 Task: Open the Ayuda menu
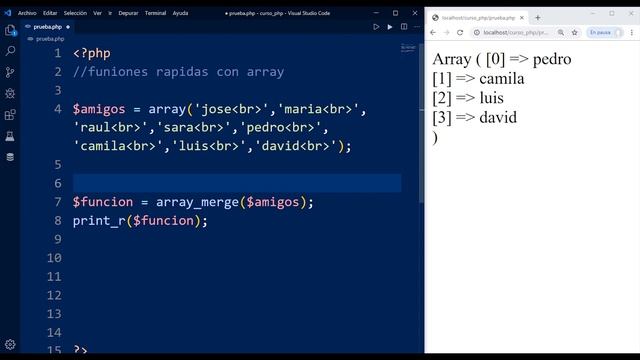click(x=180, y=13)
